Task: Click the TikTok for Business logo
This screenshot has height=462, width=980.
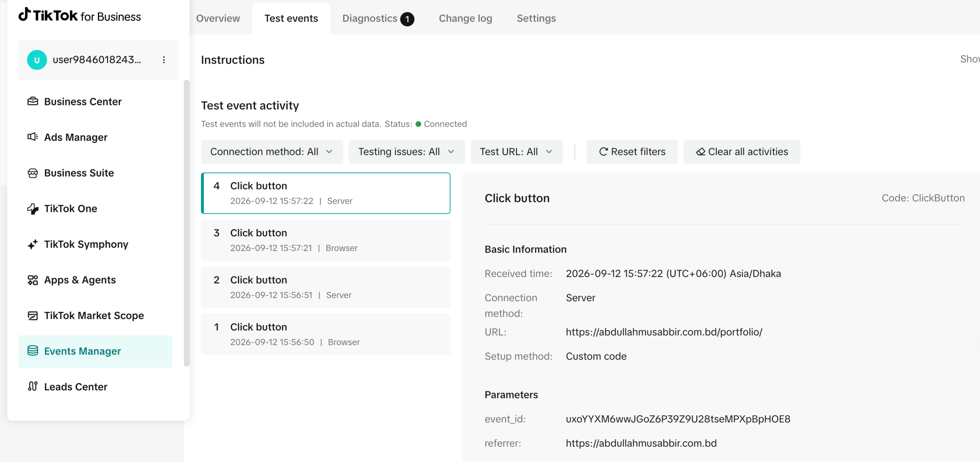Action: coord(80,16)
